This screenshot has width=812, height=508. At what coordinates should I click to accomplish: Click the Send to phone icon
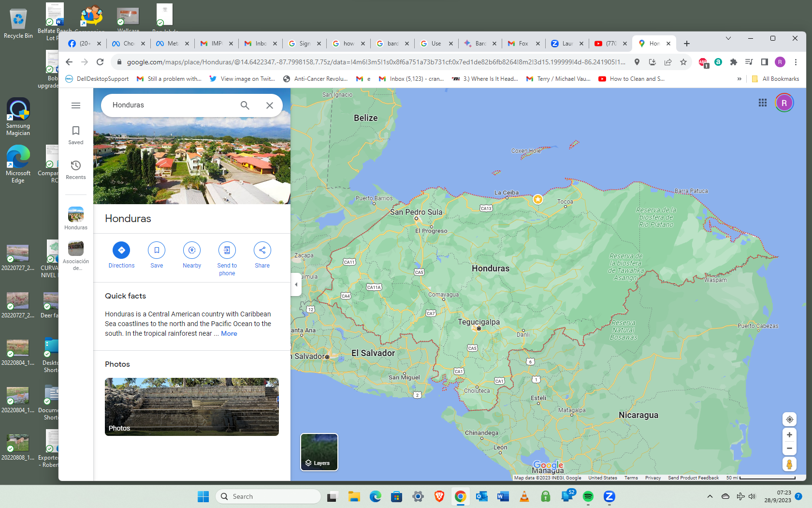coord(227,250)
